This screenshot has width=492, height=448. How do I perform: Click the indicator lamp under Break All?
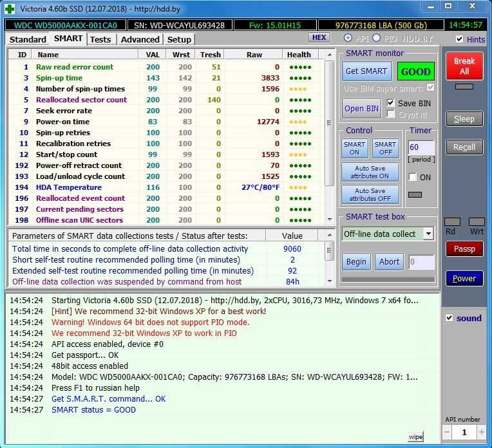tap(464, 87)
